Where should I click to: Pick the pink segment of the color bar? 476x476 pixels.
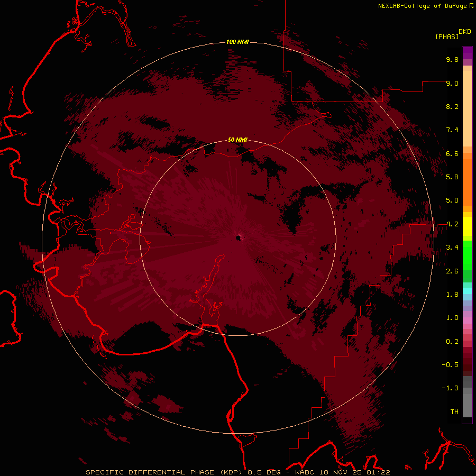pyautogui.click(x=467, y=320)
